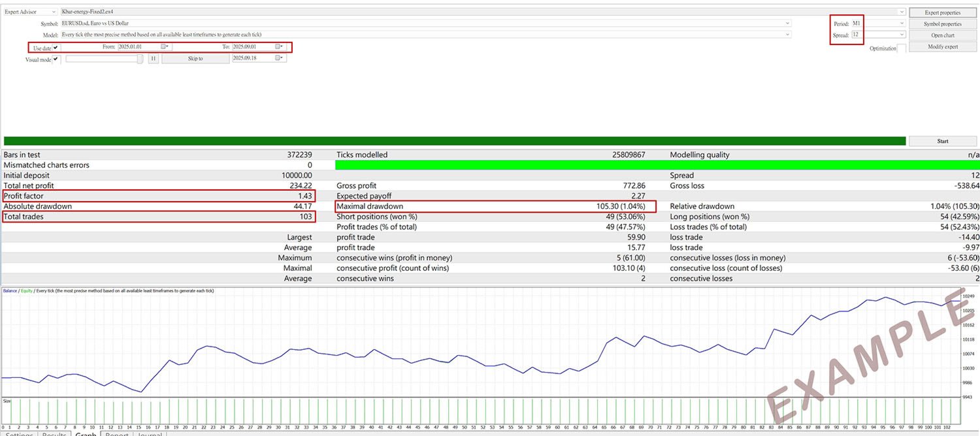Select the profit factor value 1.43
Viewport: 980px width, 436px height.
pyautogui.click(x=306, y=196)
